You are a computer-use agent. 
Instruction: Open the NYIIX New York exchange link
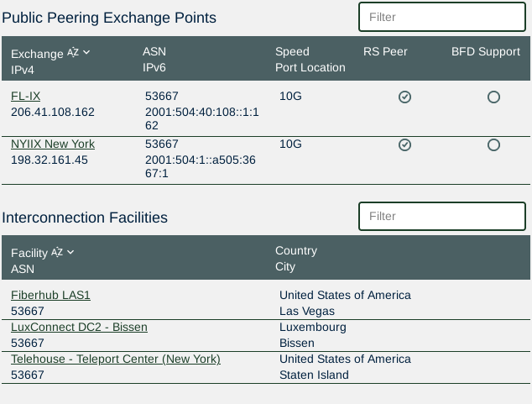coord(53,144)
